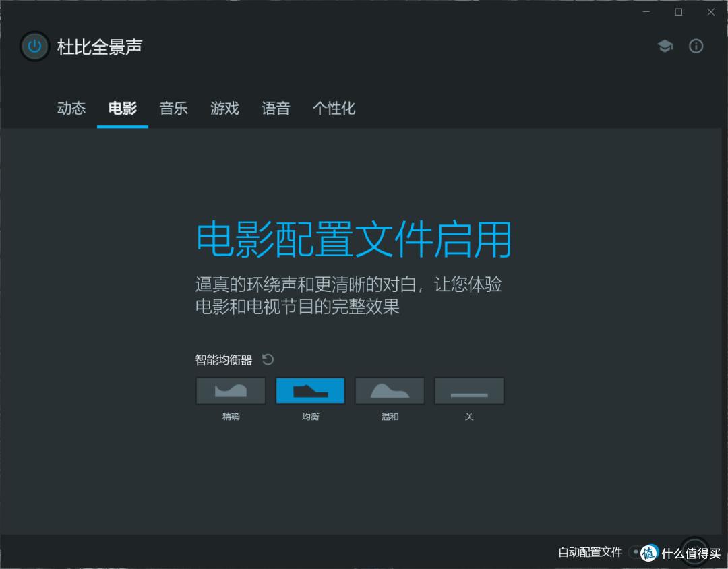The width and height of the screenshot is (728, 569).
Task: Open the info icon in header
Action: [696, 46]
